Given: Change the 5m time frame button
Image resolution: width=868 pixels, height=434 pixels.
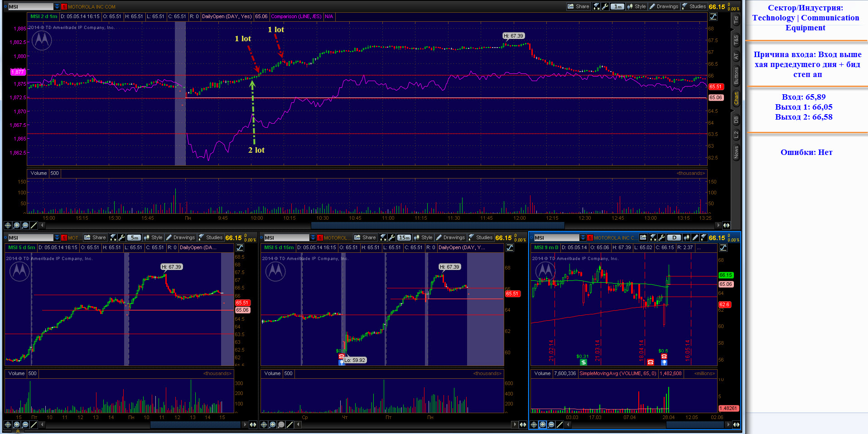Looking at the screenshot, I should [134, 237].
